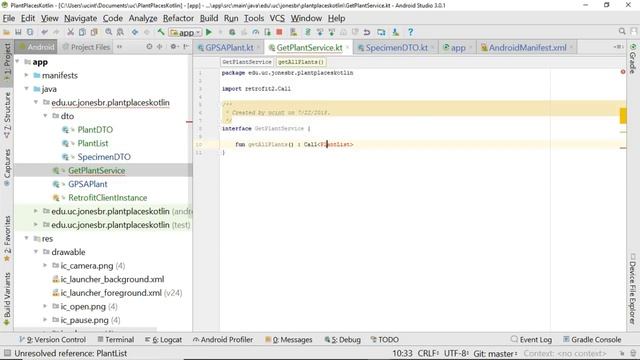This screenshot has width=640, height=360.
Task: Open Logcat tool window
Action: pos(163,340)
